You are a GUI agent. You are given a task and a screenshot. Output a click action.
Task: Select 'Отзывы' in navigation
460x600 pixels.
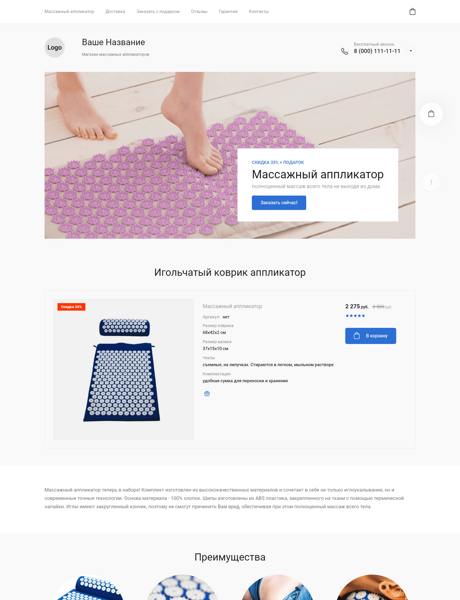(199, 11)
